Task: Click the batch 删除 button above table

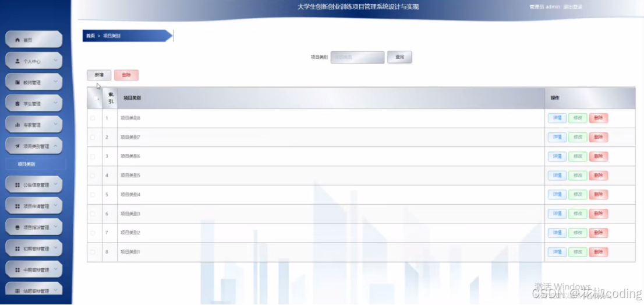Action: click(x=126, y=75)
